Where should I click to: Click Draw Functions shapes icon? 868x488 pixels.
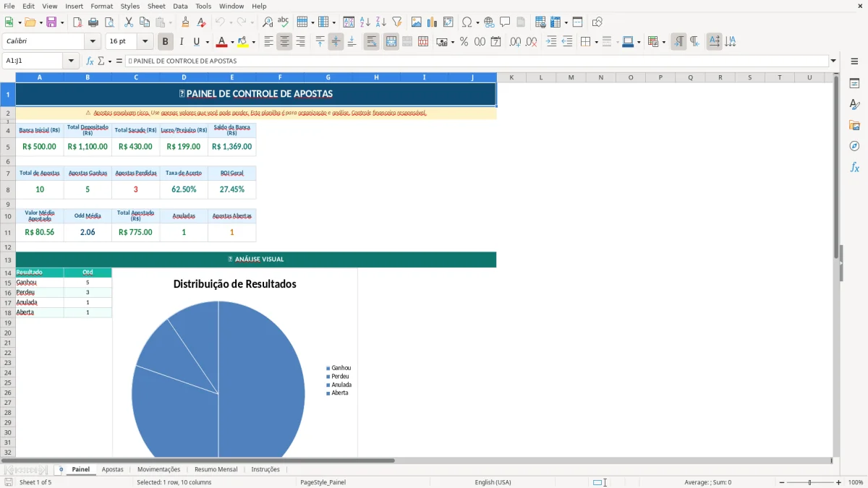597,22
